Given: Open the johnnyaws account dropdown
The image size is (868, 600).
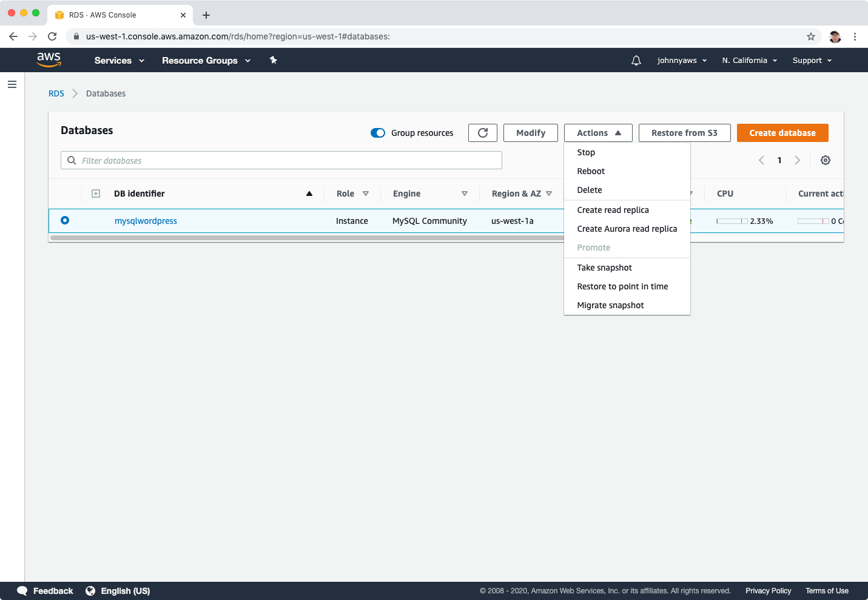Looking at the screenshot, I should [682, 61].
